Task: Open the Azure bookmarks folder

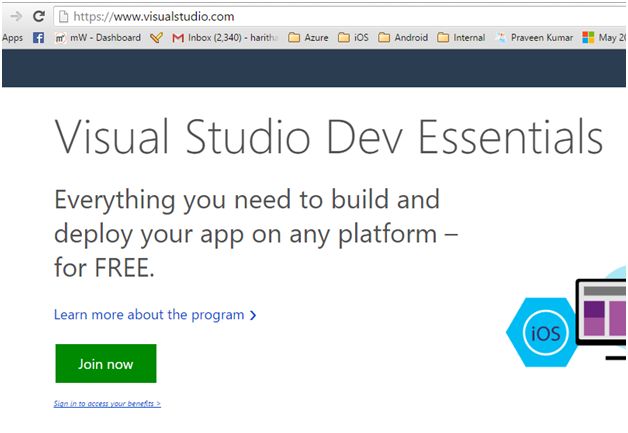Action: pyautogui.click(x=308, y=38)
